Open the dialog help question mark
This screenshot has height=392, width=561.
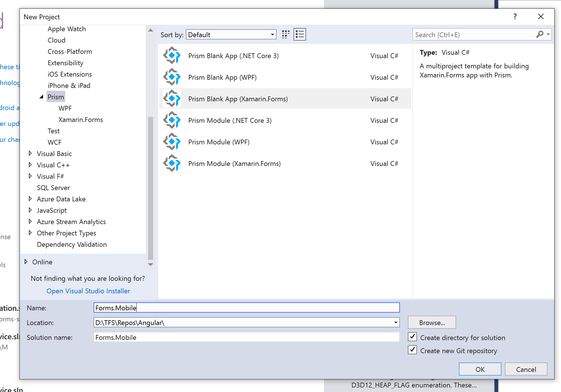click(515, 17)
